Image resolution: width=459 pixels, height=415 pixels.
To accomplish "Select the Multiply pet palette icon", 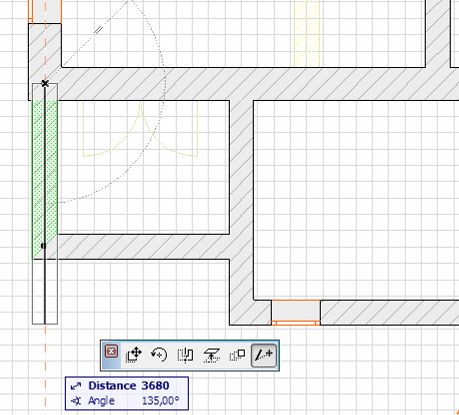I will point(237,355).
